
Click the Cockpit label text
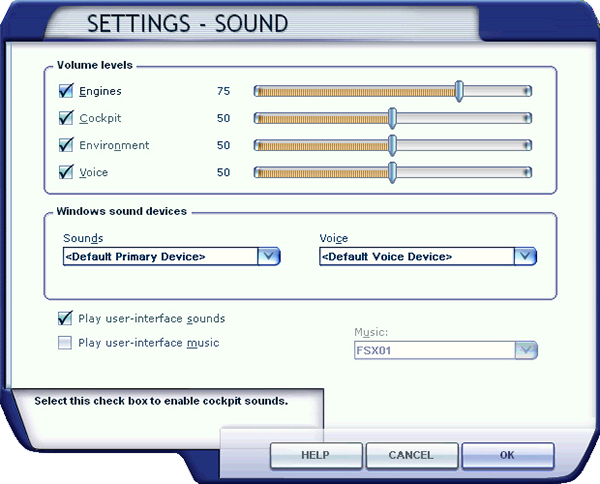pos(100,119)
